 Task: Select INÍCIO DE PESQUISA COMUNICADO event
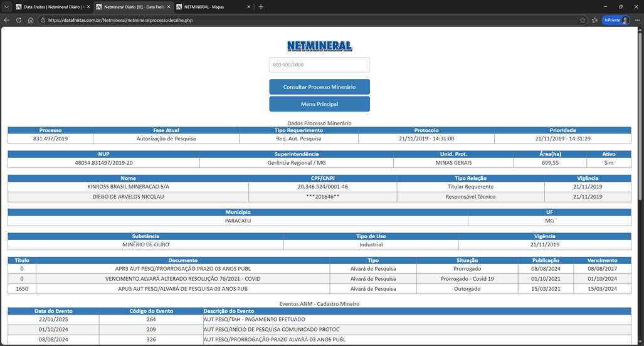click(x=272, y=330)
